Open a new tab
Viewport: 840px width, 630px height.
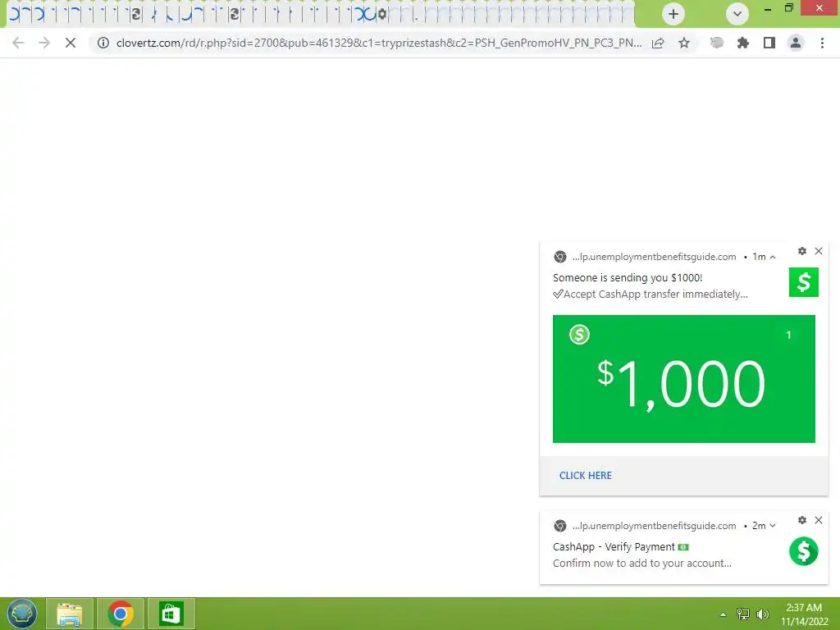(673, 14)
